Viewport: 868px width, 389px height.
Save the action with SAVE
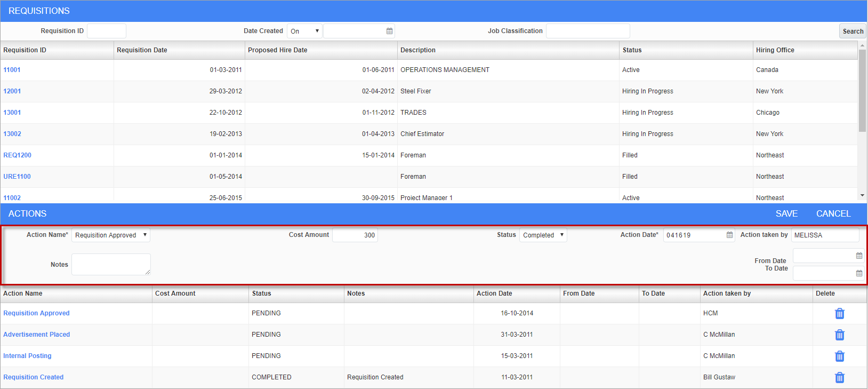(x=786, y=213)
